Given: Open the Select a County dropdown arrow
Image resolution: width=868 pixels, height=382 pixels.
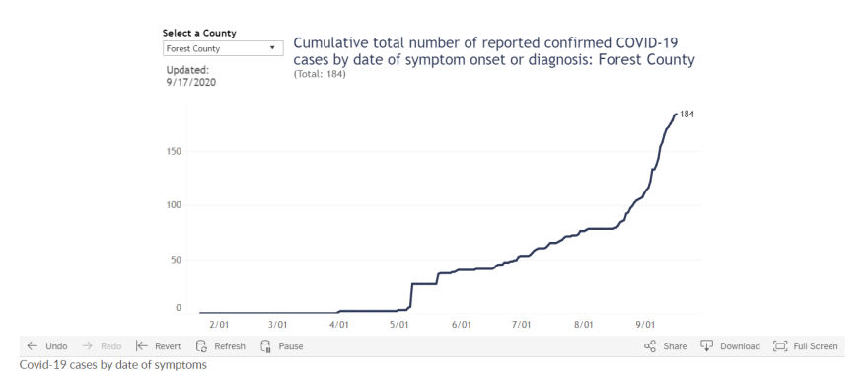Looking at the screenshot, I should (x=272, y=48).
